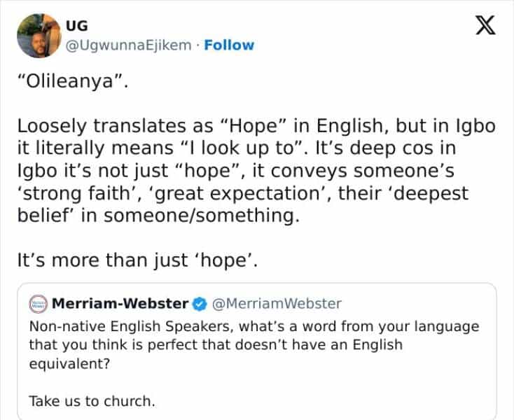
Task: Click the "It's more than just 'hope'" line
Action: (x=138, y=262)
